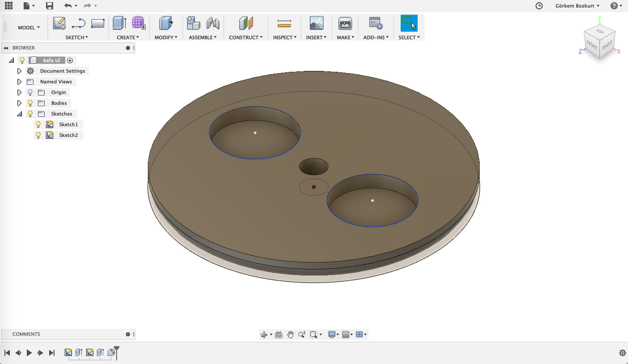Image resolution: width=628 pixels, height=364 pixels.
Task: Open the Create Form sculpt tool
Action: (x=139, y=23)
